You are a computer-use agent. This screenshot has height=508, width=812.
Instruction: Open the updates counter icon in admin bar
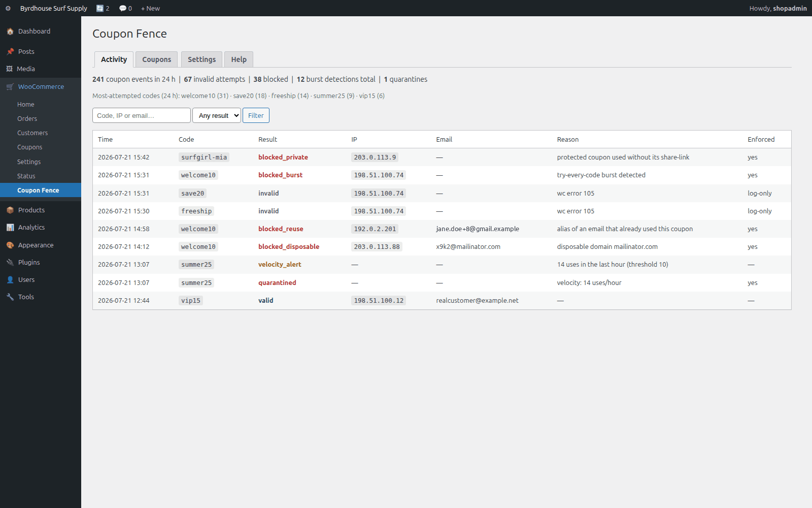[x=100, y=8]
